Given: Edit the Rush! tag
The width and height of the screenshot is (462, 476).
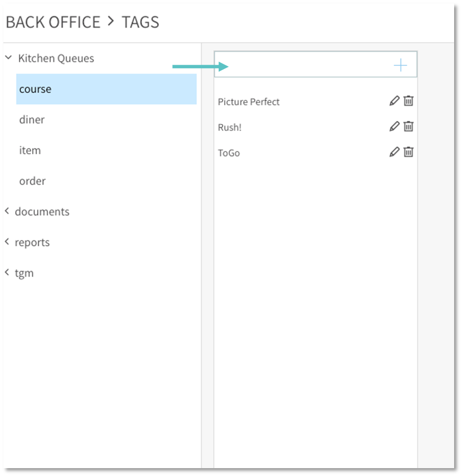Looking at the screenshot, I should point(394,126).
